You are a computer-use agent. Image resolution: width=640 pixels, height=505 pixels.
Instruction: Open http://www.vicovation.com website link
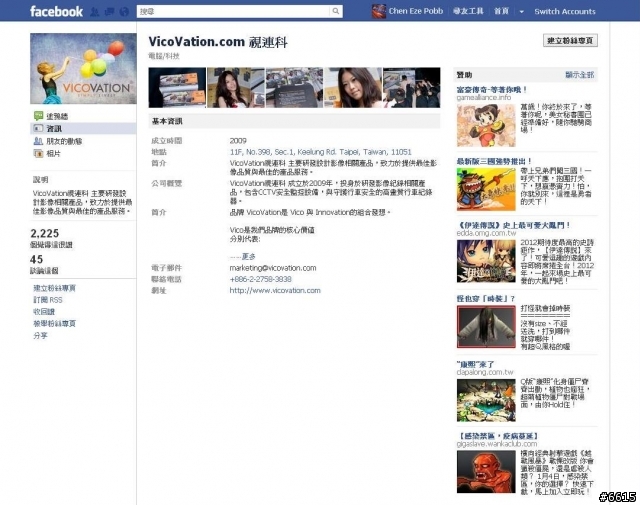click(275, 291)
